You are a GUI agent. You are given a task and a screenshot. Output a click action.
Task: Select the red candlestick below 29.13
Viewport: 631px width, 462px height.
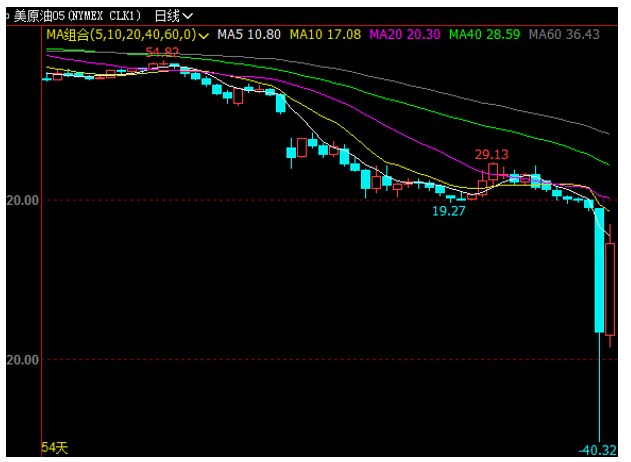click(492, 172)
